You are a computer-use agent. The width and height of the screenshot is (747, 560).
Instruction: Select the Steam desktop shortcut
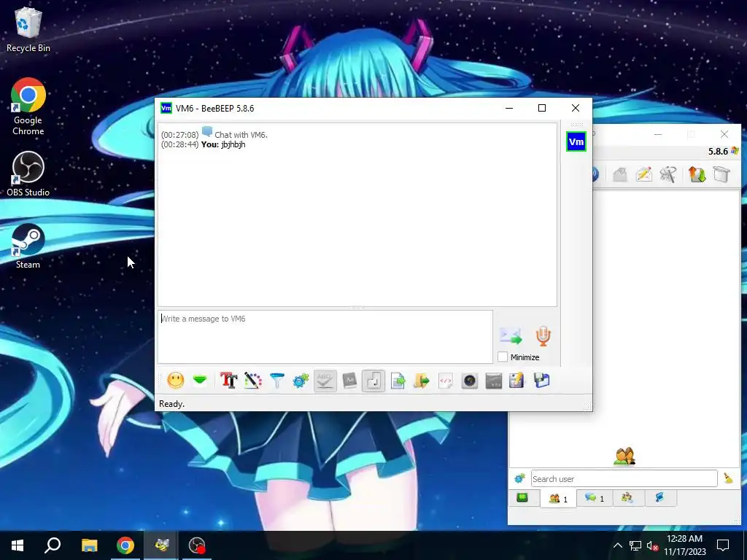(28, 246)
